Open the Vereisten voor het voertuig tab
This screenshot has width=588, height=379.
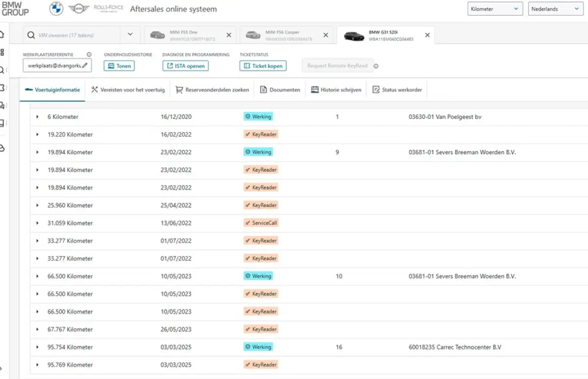click(x=128, y=90)
